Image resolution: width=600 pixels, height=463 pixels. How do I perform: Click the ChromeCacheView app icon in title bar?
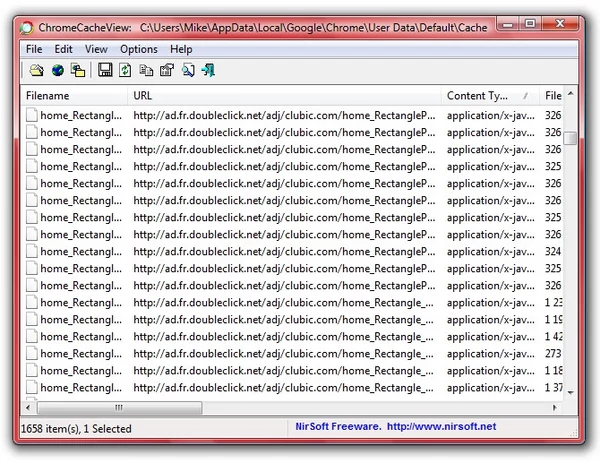[27, 28]
